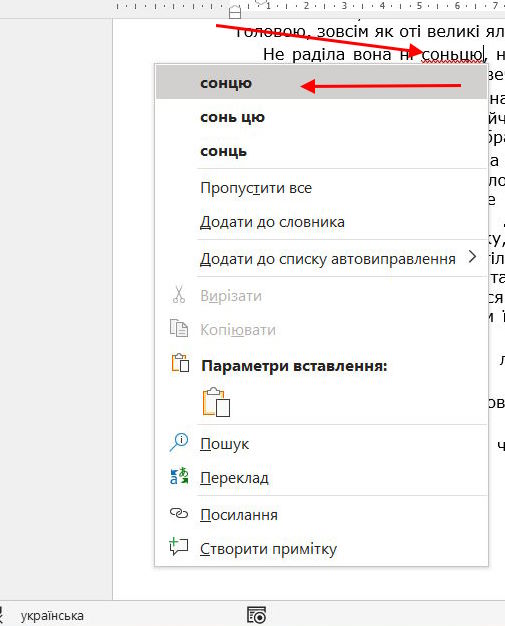Click the copy icon beside «Копіювати»
This screenshot has height=626, width=505.
(x=179, y=329)
